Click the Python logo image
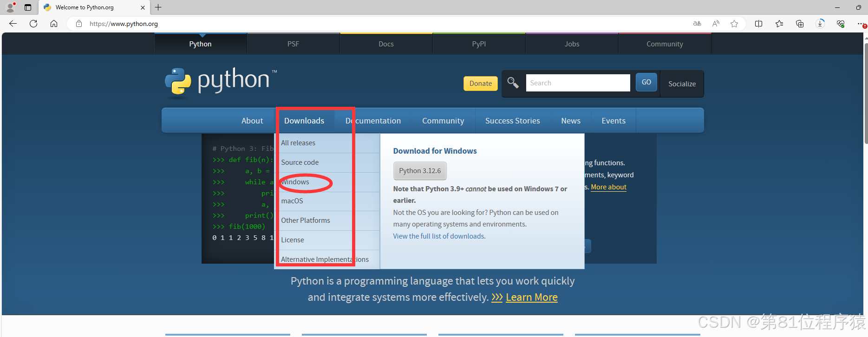 (221, 82)
